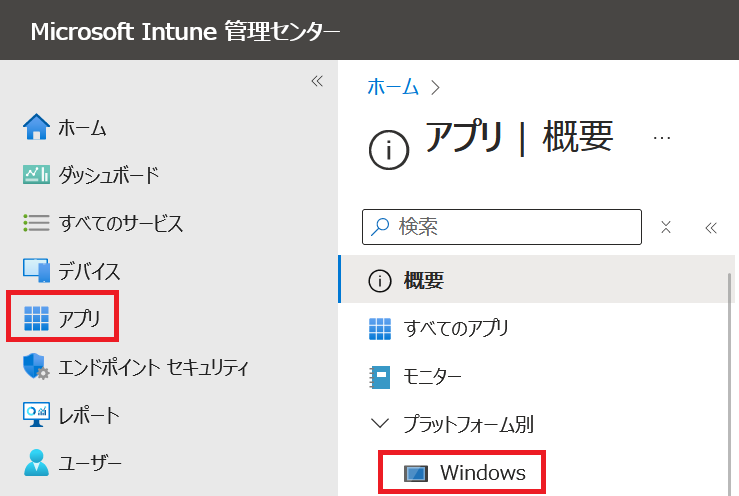
Task: Click the Dashboard chart icon
Action: 36,174
